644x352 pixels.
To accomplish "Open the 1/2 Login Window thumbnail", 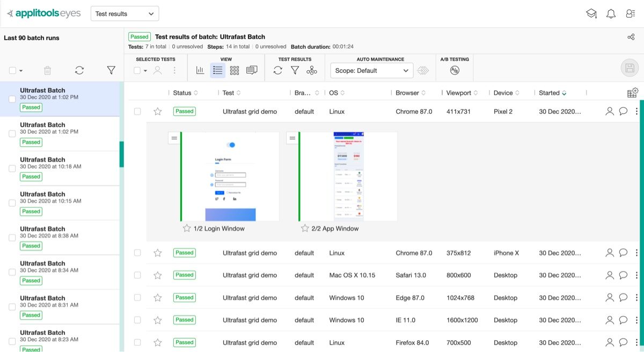I will coord(230,177).
